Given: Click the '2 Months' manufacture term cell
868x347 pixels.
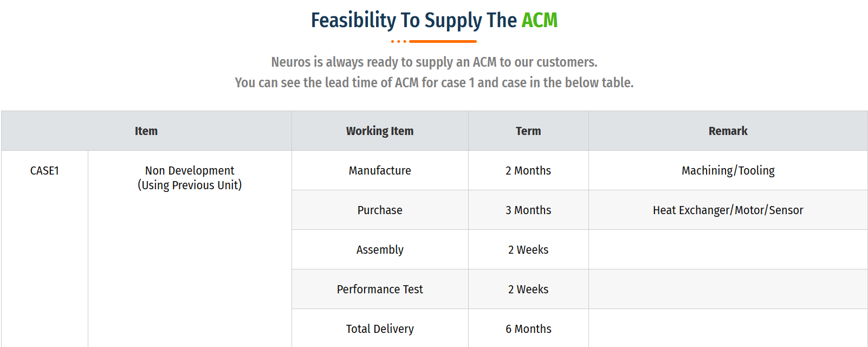Looking at the screenshot, I should [528, 170].
